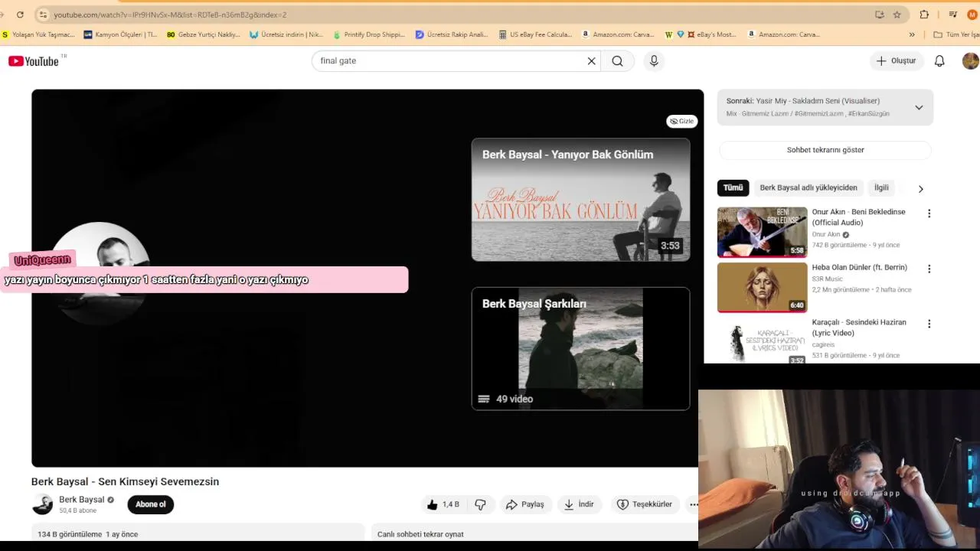Click the magnifier search button

(617, 61)
